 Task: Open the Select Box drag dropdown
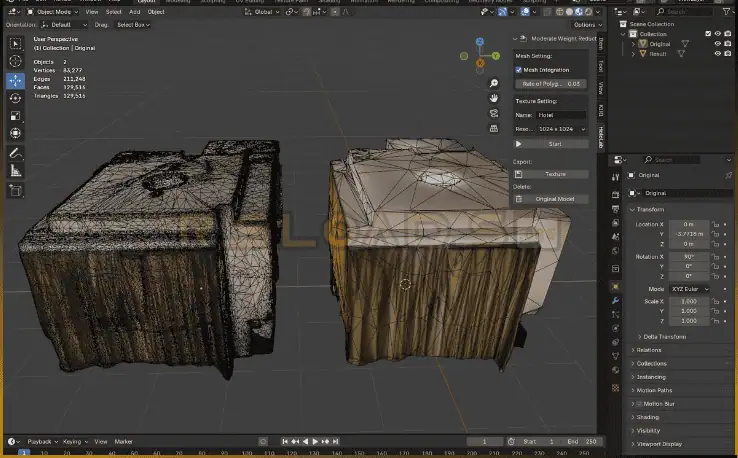(133, 24)
